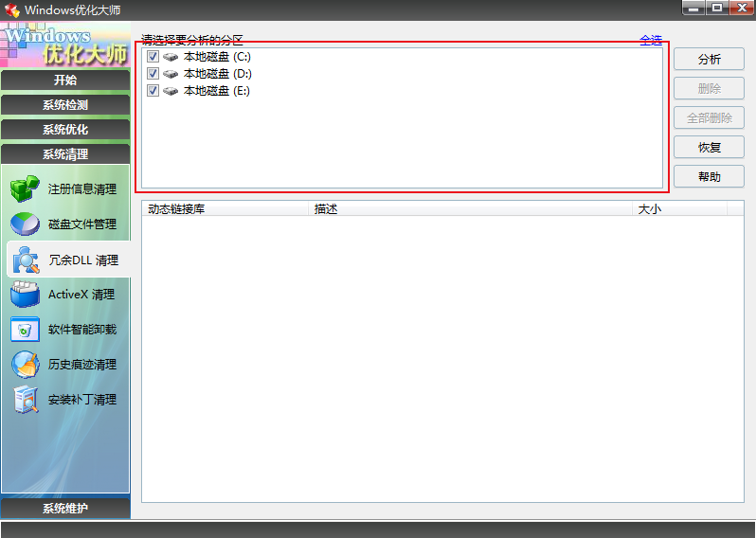This screenshot has width=756, height=538.
Task: Open the 系统维护 section tab
Action: tap(65, 509)
